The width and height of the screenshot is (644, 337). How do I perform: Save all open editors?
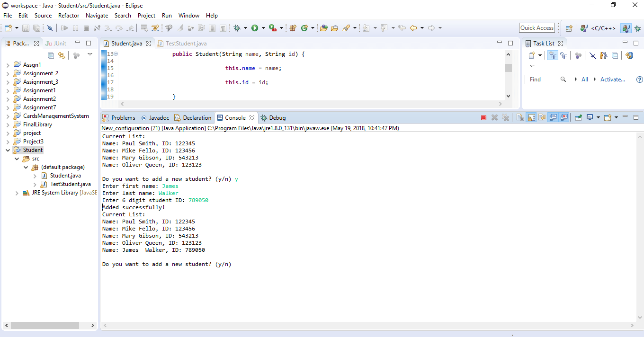coord(36,28)
